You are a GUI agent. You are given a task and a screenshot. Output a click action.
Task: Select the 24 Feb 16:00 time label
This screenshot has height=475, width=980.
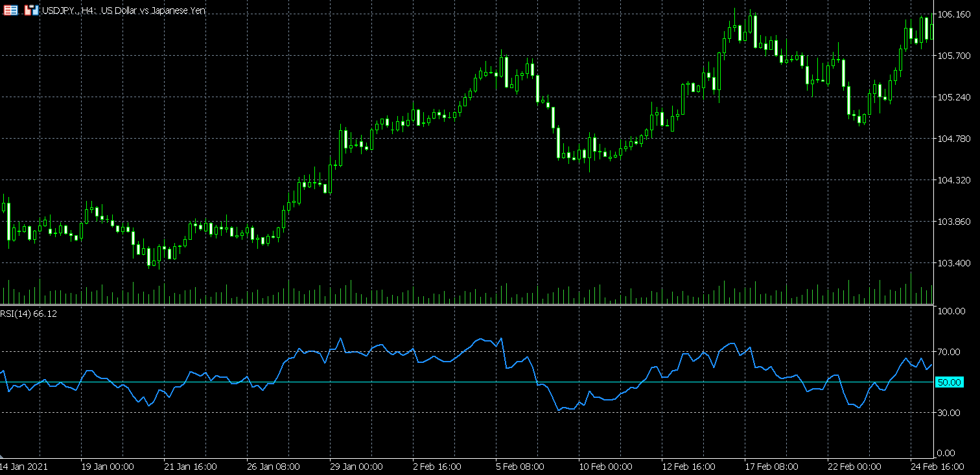click(935, 467)
